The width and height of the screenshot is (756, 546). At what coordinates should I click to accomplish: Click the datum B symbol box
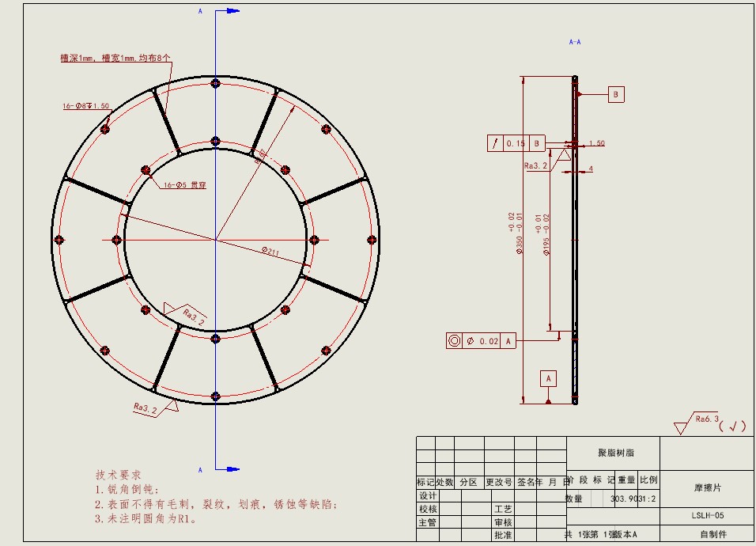(616, 94)
